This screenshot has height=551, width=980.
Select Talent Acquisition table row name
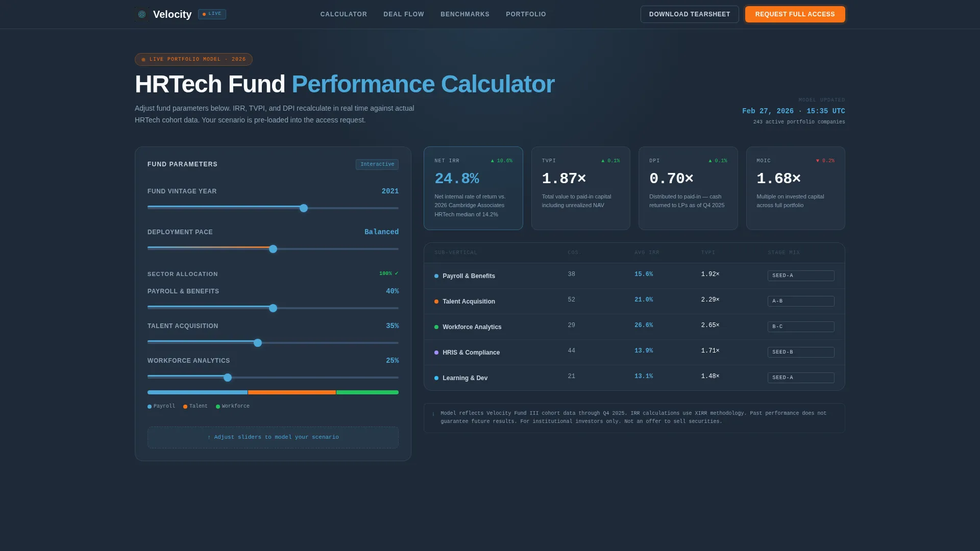click(x=469, y=302)
